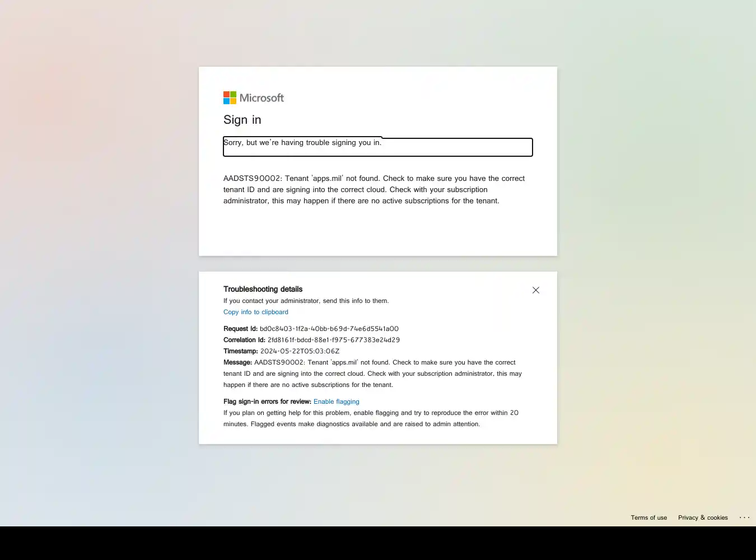Viewport: 756px width, 560px height.
Task: Close the Troubleshooting details panel
Action: pyautogui.click(x=536, y=290)
